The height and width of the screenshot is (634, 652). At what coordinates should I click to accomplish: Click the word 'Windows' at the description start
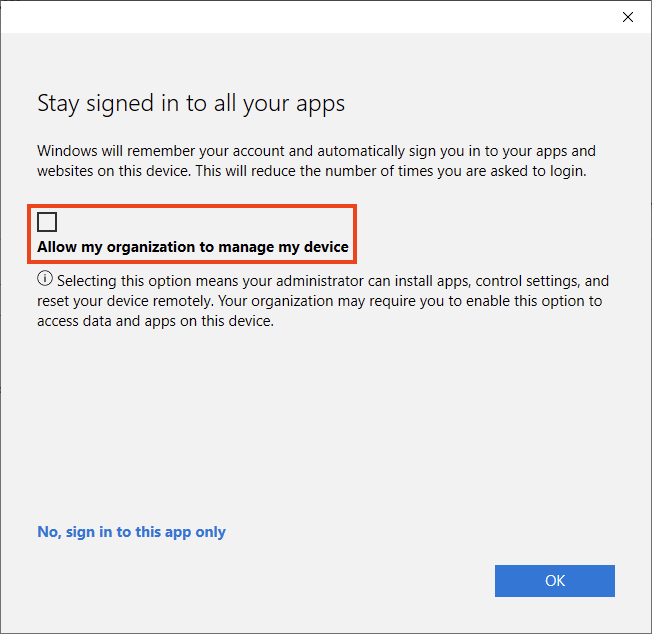[69, 151]
